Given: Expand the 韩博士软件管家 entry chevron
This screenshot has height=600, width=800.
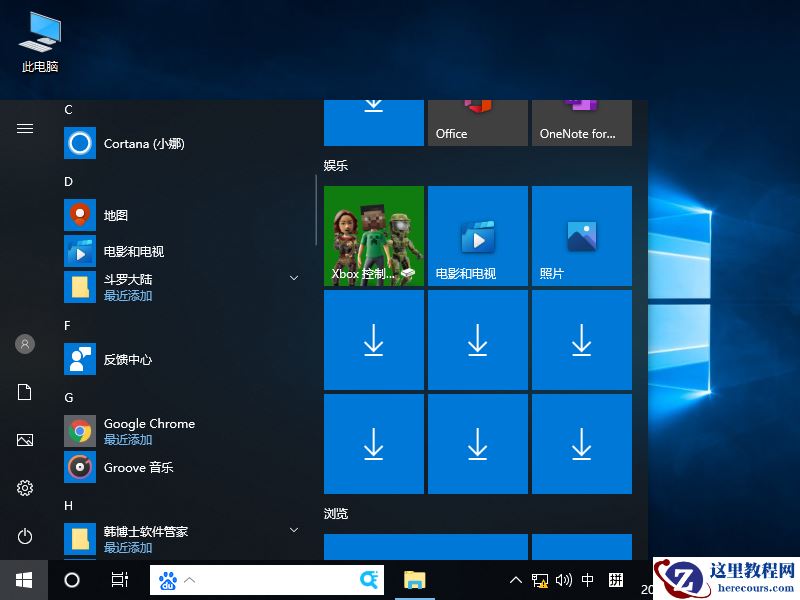Looking at the screenshot, I should (x=293, y=530).
